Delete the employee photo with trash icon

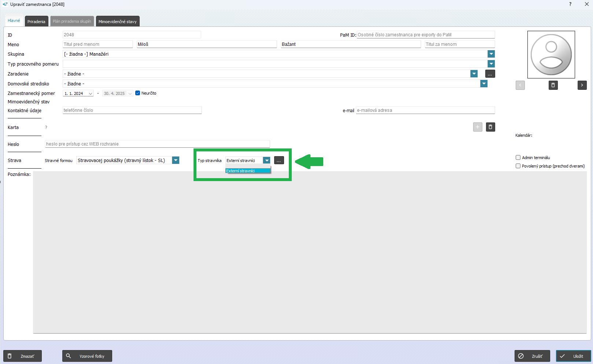pyautogui.click(x=553, y=85)
